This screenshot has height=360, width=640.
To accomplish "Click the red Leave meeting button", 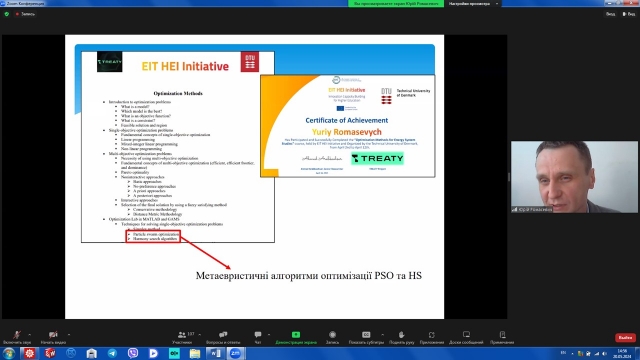I will (625, 338).
